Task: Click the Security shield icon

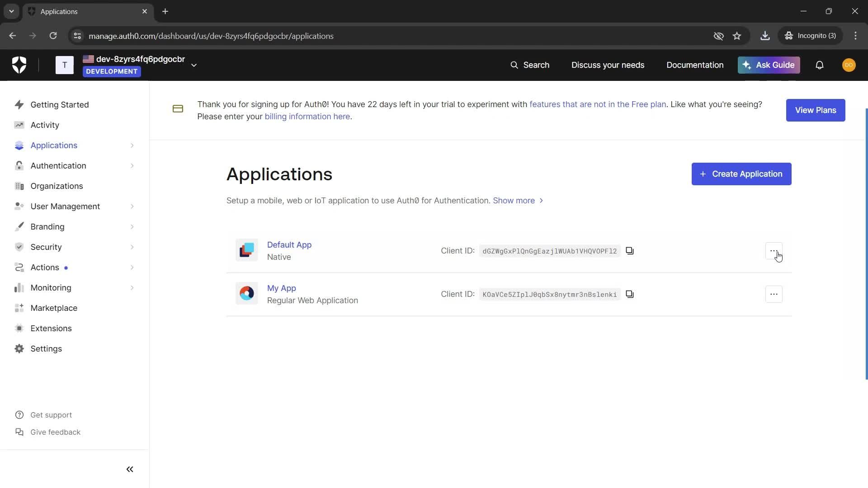Action: [19, 247]
